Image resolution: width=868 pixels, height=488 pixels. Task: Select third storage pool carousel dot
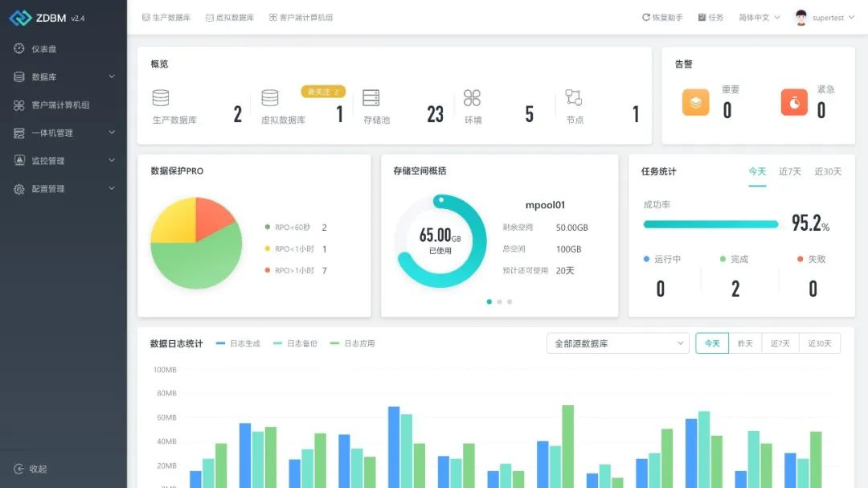pos(510,301)
